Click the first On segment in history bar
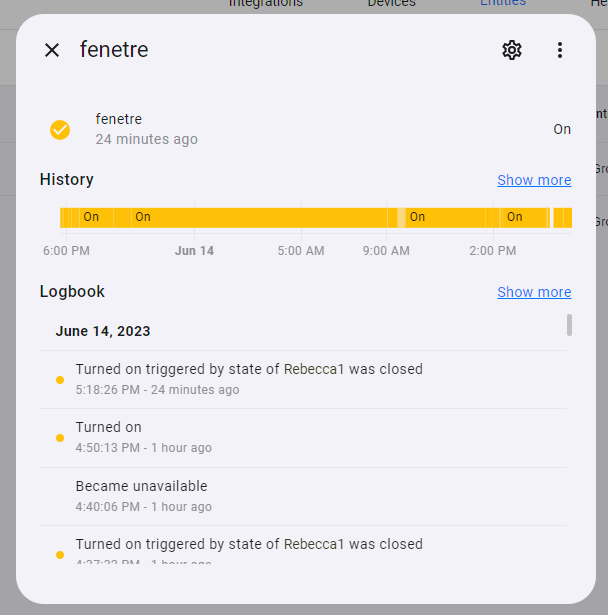Screen dimensions: 608x615 pyautogui.click(x=91, y=217)
